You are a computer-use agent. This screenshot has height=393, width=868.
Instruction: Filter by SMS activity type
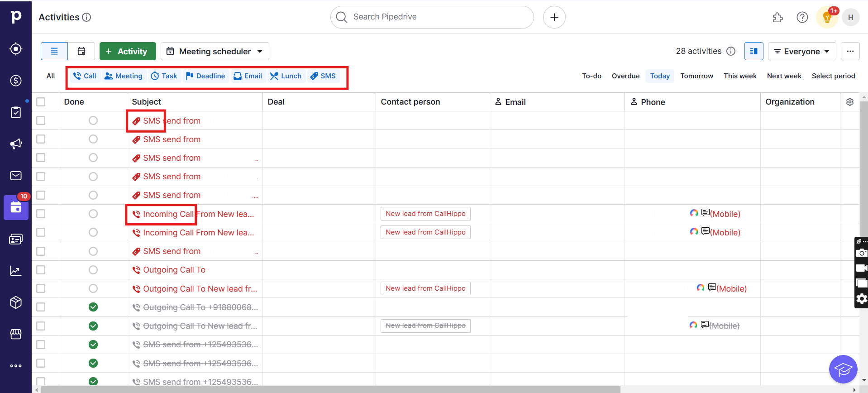point(323,76)
